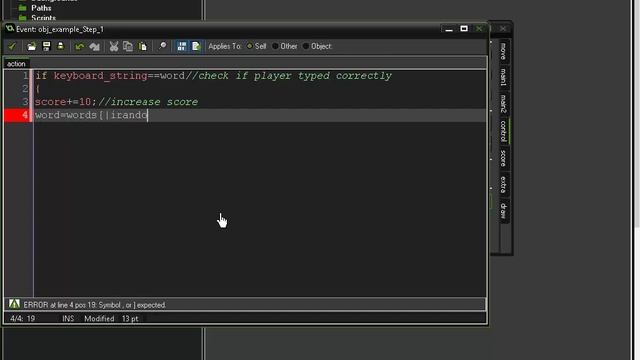
Task: Toggle the blue grid toolbar icon
Action: click(x=182, y=47)
